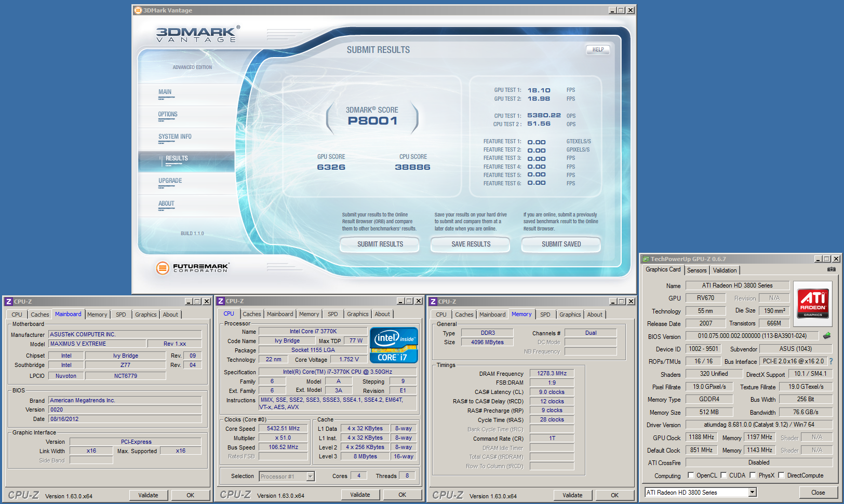Click the GPU score value 6326
The image size is (844, 504).
(331, 167)
